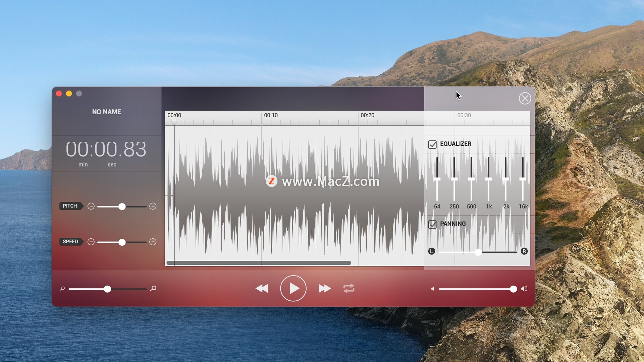Click the fast-forward button
Viewport: 644px width, 362px height.
tap(324, 288)
